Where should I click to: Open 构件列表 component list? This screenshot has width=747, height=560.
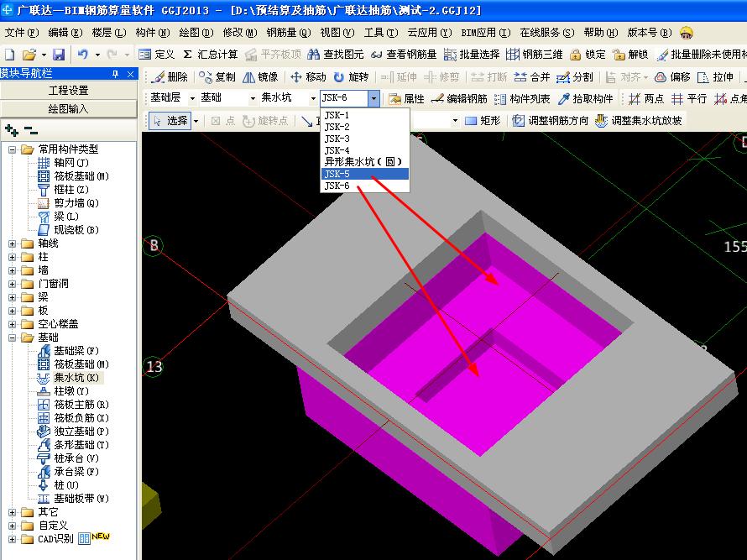522,99
